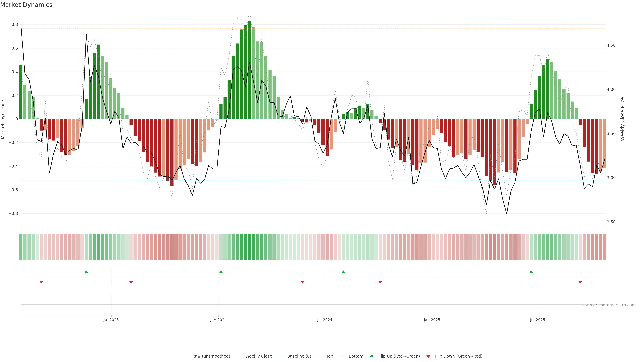Click the Flip Up green triangle legend icon
Image resolution: width=644 pixels, height=362 pixels.
coord(371,356)
